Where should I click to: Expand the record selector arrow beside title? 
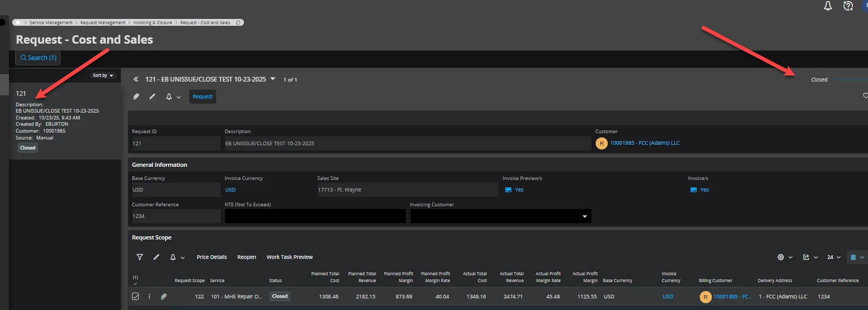(x=272, y=79)
